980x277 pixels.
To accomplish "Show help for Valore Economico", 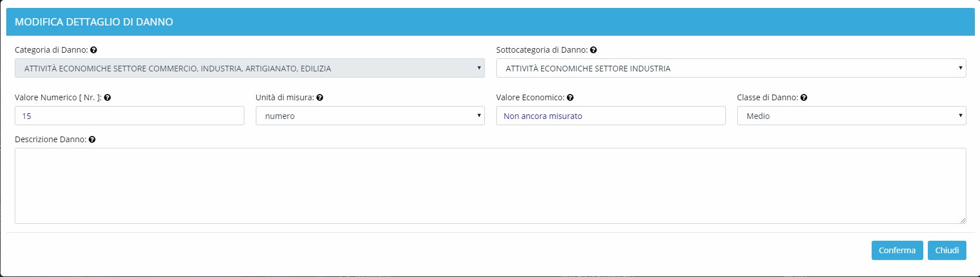I will (570, 97).
